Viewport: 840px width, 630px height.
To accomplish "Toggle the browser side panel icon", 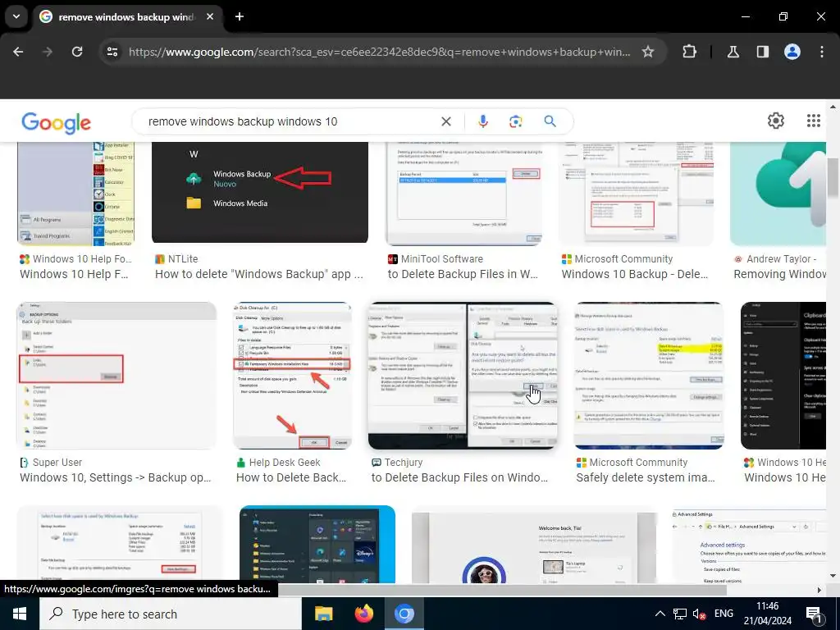I will [x=762, y=52].
